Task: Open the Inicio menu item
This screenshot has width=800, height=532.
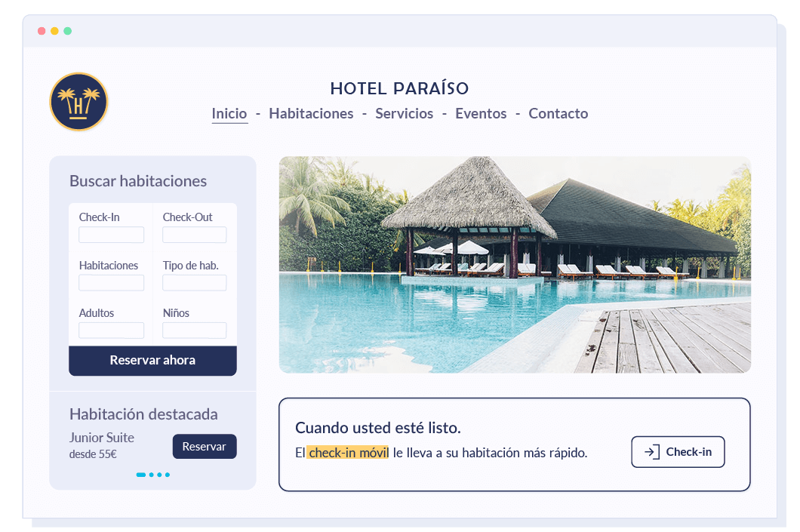Action: (229, 114)
